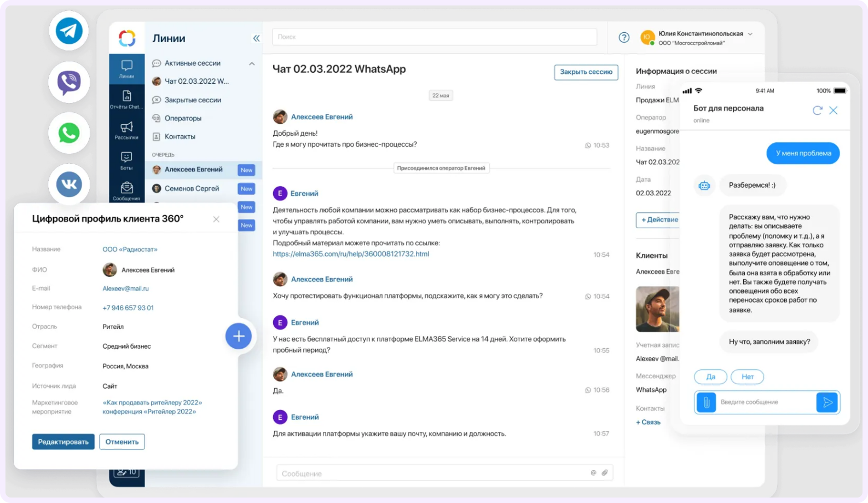Viewport: 868px width, 503px height.
Task: Click the Viber messenger icon
Action: point(69,82)
